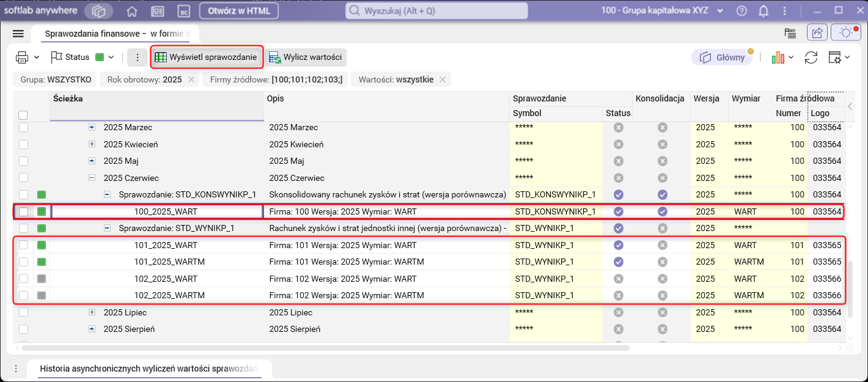Check the 2025 Marzec row checkbox
Image resolution: width=868 pixels, height=382 pixels.
[x=23, y=128]
